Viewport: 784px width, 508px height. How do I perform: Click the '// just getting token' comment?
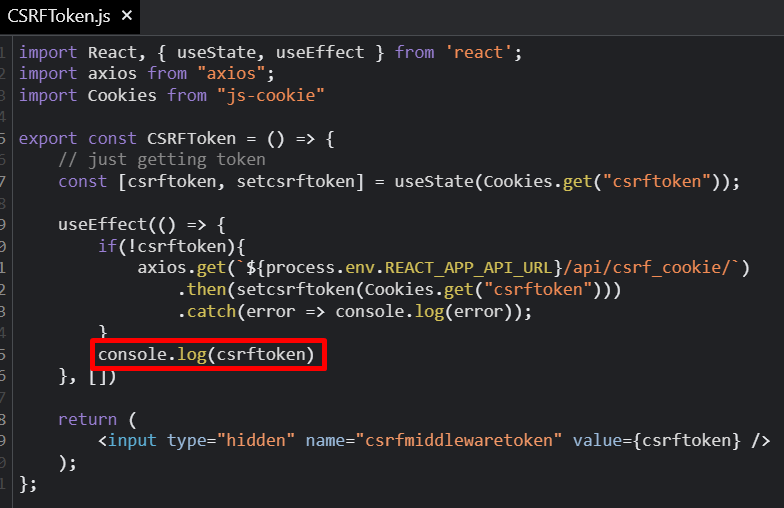click(x=162, y=160)
